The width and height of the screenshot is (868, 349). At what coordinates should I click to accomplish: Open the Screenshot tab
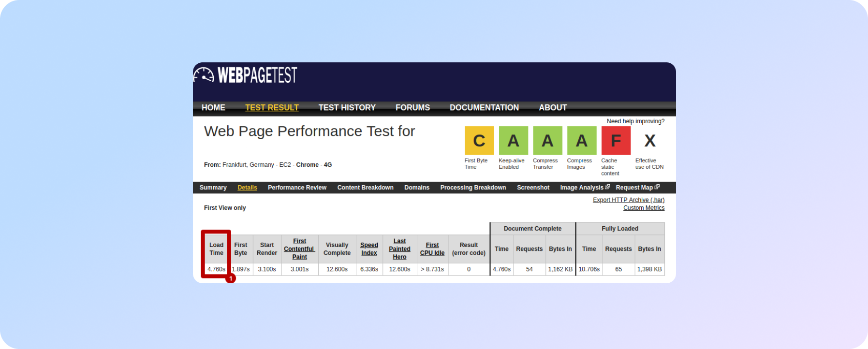click(x=533, y=188)
